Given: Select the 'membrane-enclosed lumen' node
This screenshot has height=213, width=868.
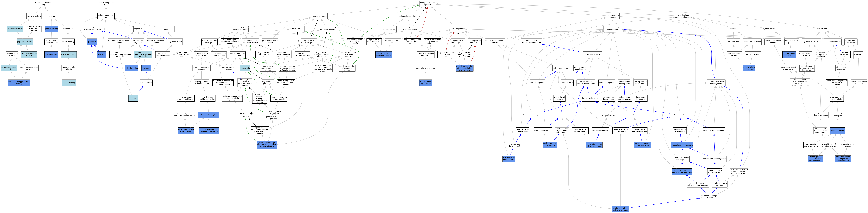Looking at the screenshot, I should pyautogui.click(x=165, y=29).
